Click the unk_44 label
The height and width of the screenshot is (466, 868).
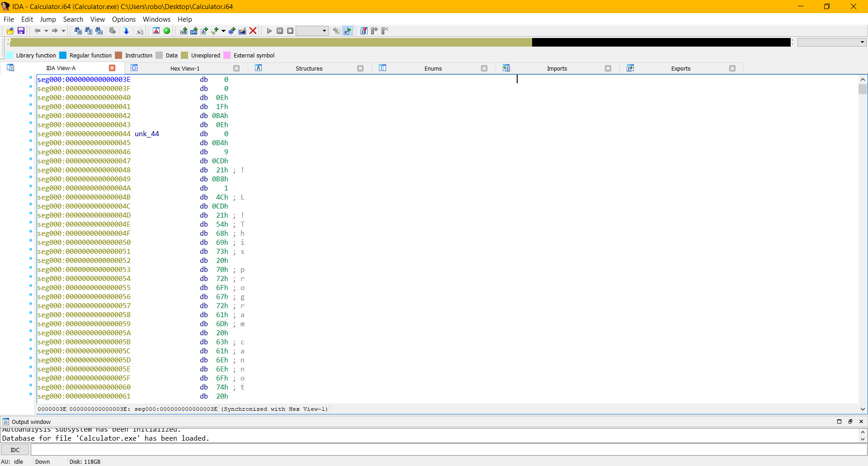[x=147, y=134]
